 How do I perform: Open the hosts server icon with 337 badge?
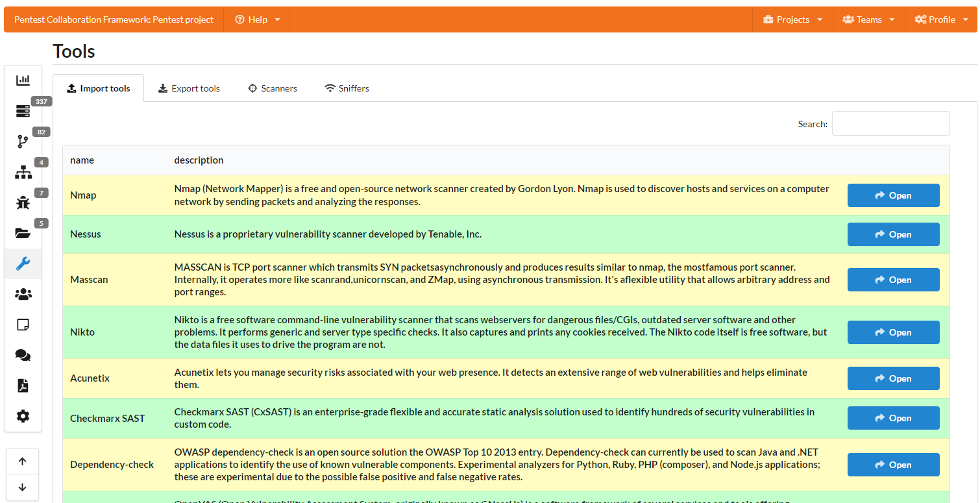point(23,111)
